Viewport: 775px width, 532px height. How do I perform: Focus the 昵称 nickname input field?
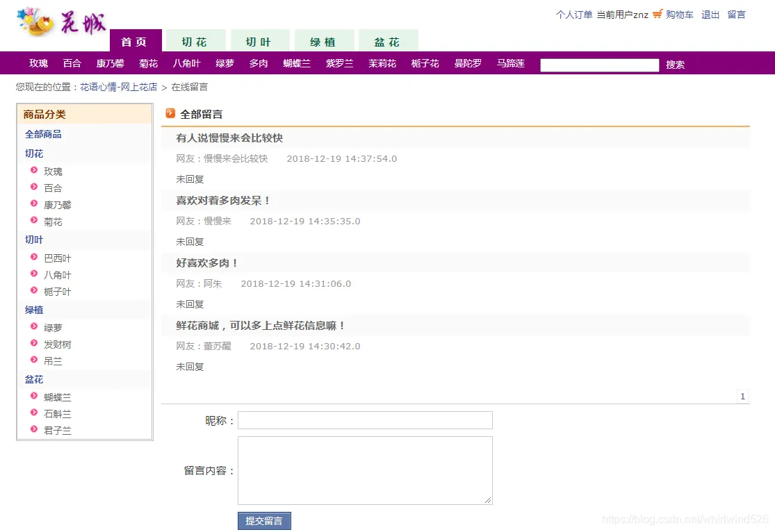click(x=365, y=420)
